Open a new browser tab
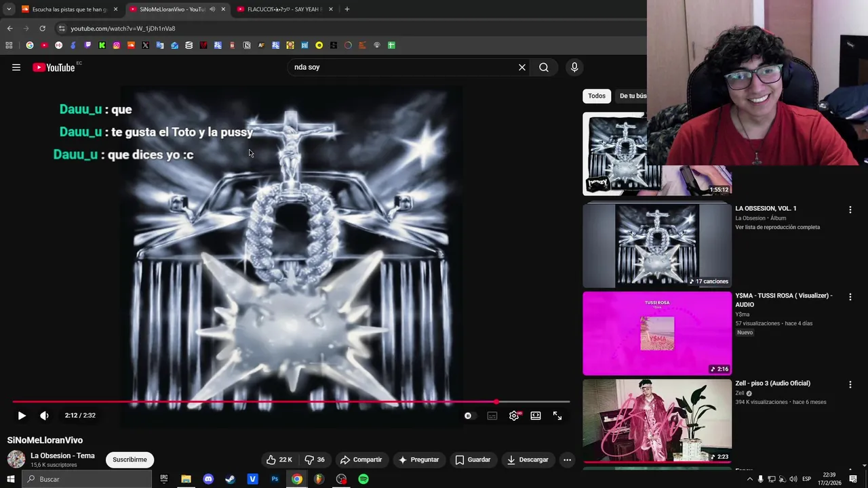Screen dimensions: 868x488 [347, 9]
